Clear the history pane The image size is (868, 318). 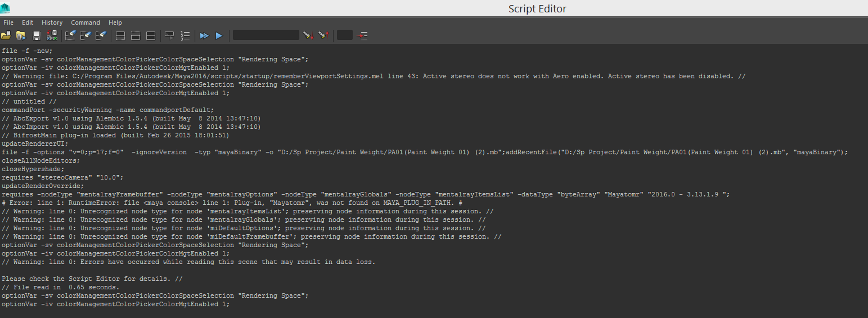pos(70,35)
